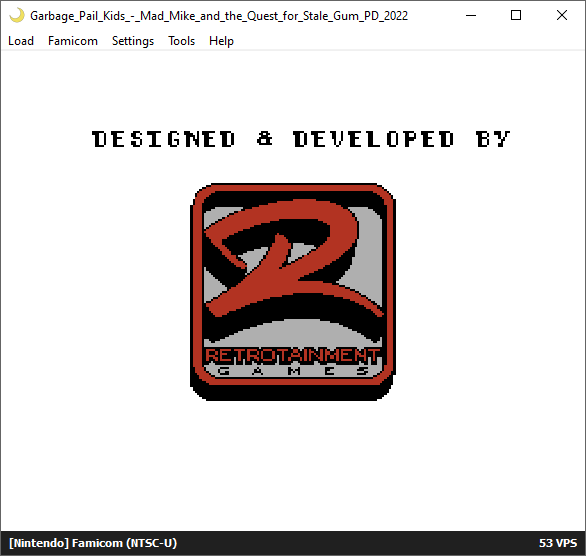Open the Tools menu
The width and height of the screenshot is (586, 556).
[x=181, y=41]
